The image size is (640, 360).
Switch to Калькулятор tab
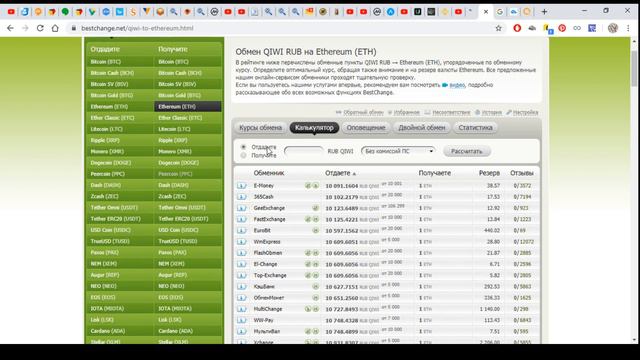coord(314,128)
